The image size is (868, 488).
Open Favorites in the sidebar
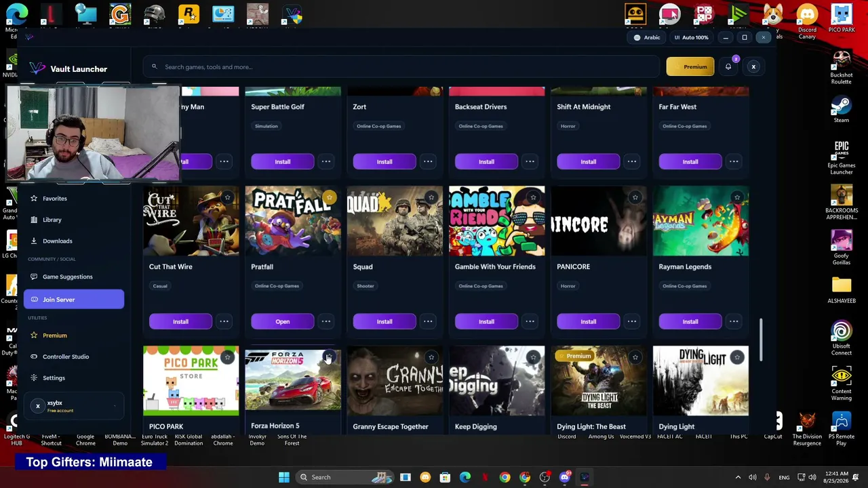click(74, 199)
